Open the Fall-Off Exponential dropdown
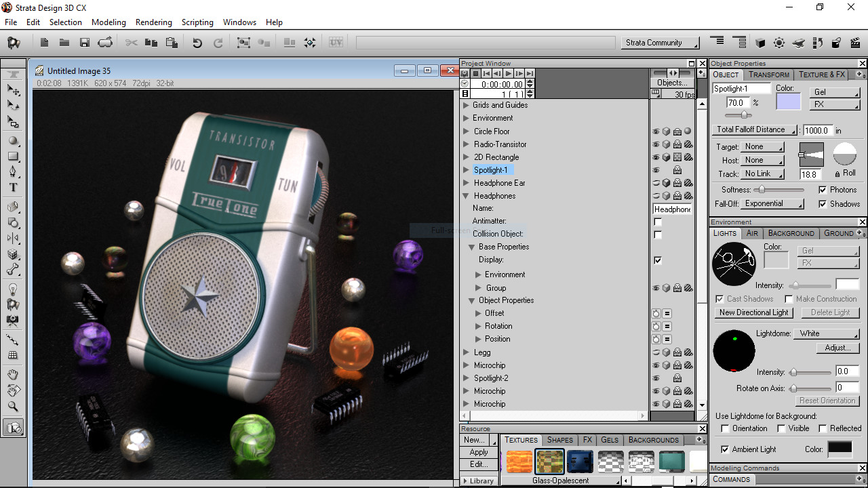868x488 pixels. pyautogui.click(x=772, y=203)
